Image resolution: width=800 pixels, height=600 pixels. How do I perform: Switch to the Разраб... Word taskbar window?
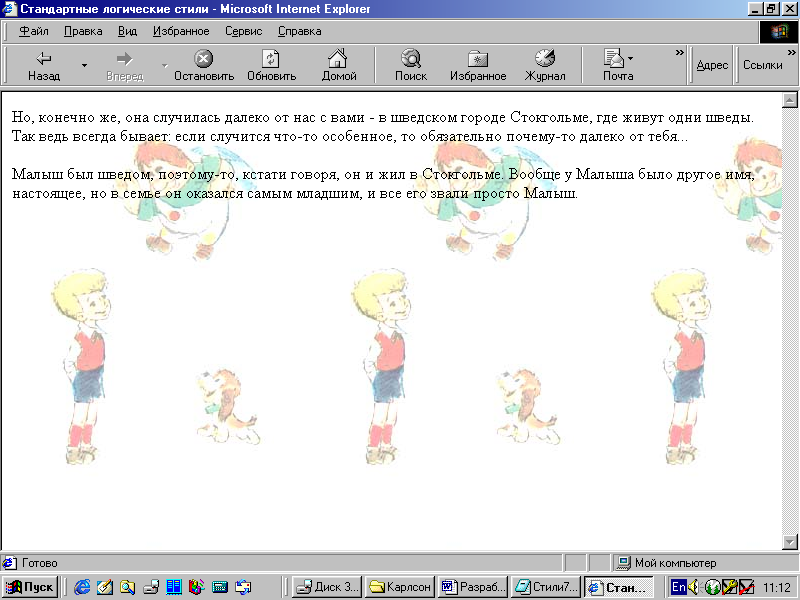[473, 587]
